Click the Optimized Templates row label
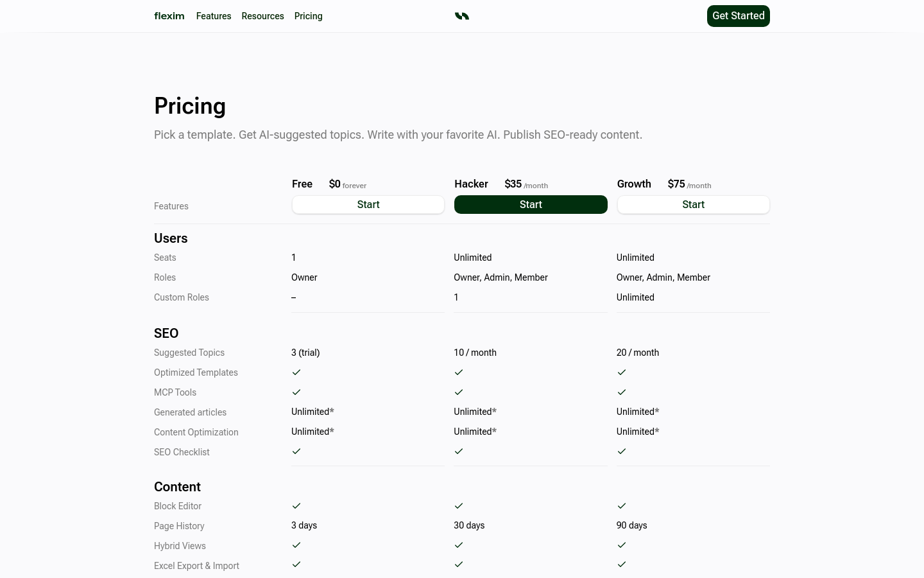The height and width of the screenshot is (578, 924). coord(196,372)
